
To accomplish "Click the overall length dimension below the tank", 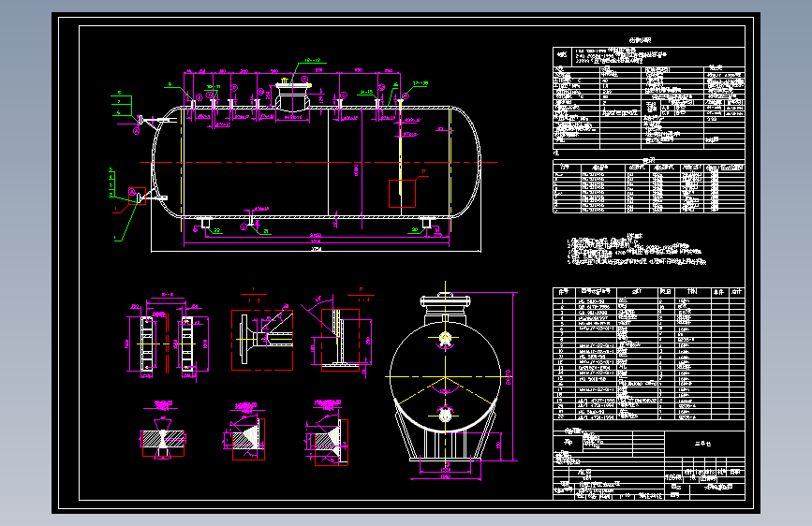I will (x=316, y=250).
